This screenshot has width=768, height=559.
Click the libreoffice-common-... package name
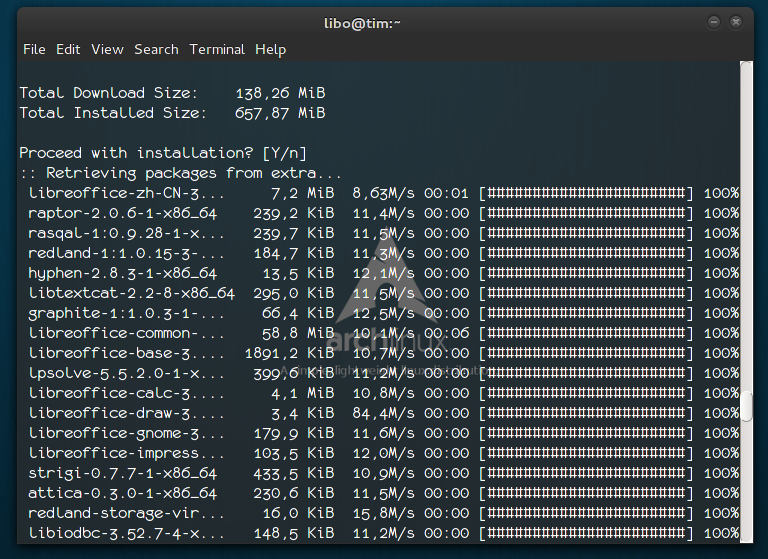(126, 333)
